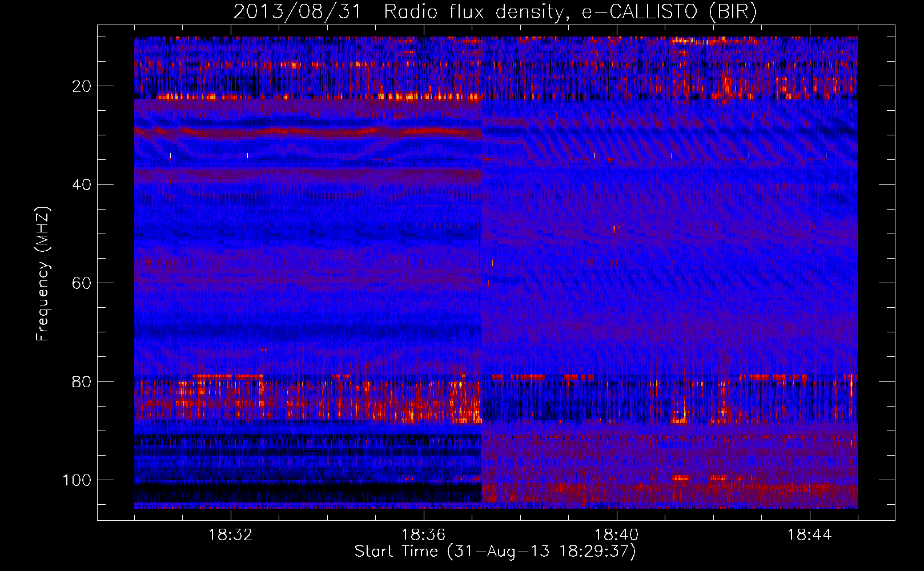Image resolution: width=924 pixels, height=571 pixels.
Task: Click the 60 frequency tick label
Action: [x=82, y=283]
